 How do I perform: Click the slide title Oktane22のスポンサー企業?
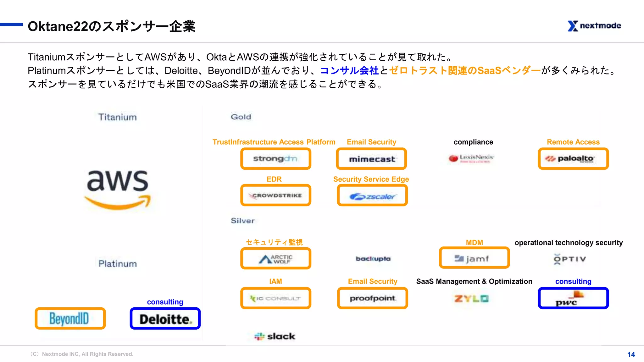112,26
